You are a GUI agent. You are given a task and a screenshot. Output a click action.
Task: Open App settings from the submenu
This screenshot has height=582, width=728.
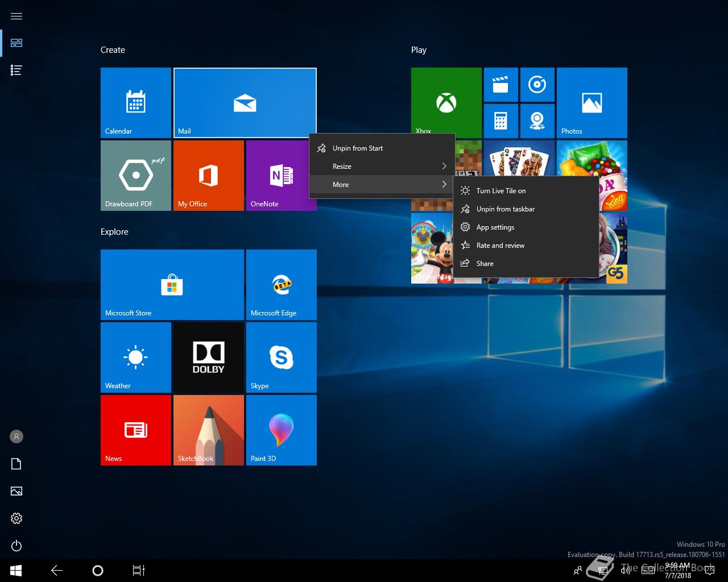(x=526, y=227)
